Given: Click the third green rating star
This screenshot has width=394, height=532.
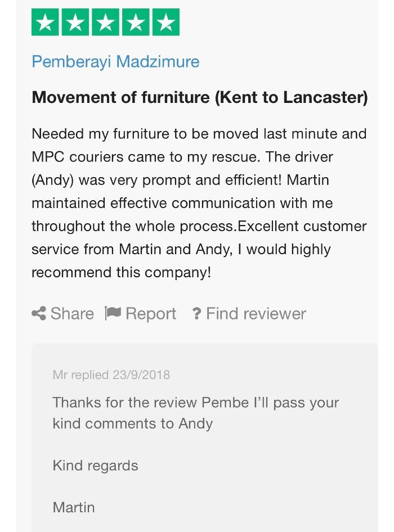Looking at the screenshot, I should 106,22.
